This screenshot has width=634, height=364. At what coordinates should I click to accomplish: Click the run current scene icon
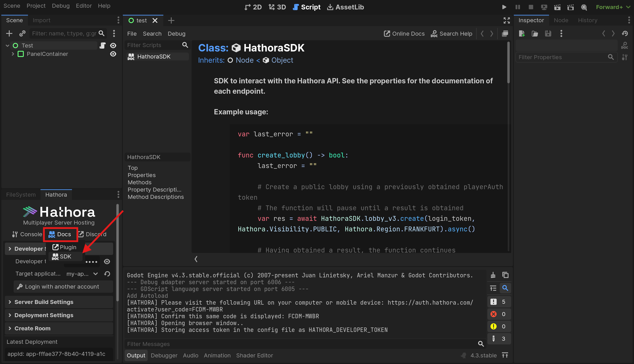(557, 7)
